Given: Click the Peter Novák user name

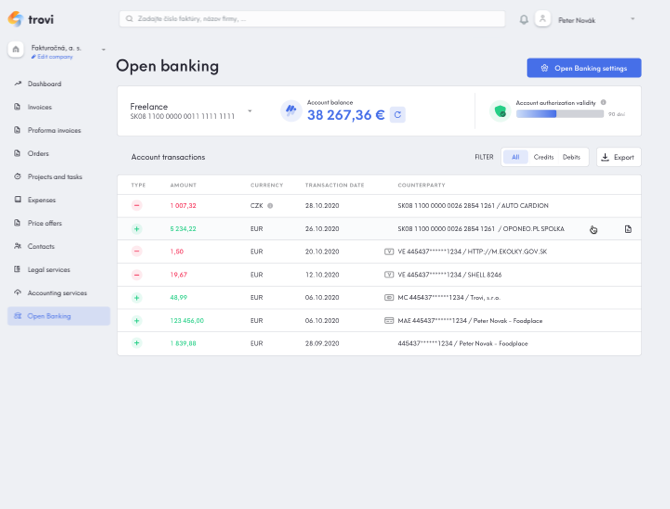Looking at the screenshot, I should 576,20.
